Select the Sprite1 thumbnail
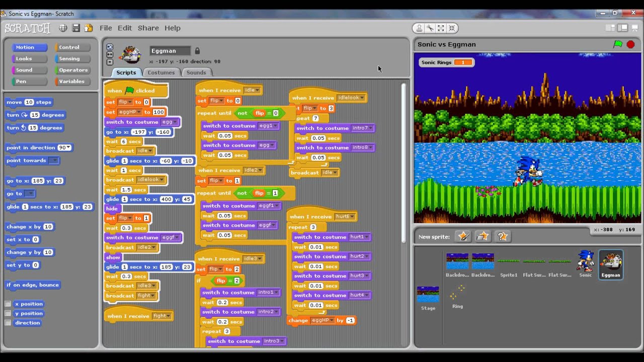Viewport: 644px width, 362px height. pos(509,264)
